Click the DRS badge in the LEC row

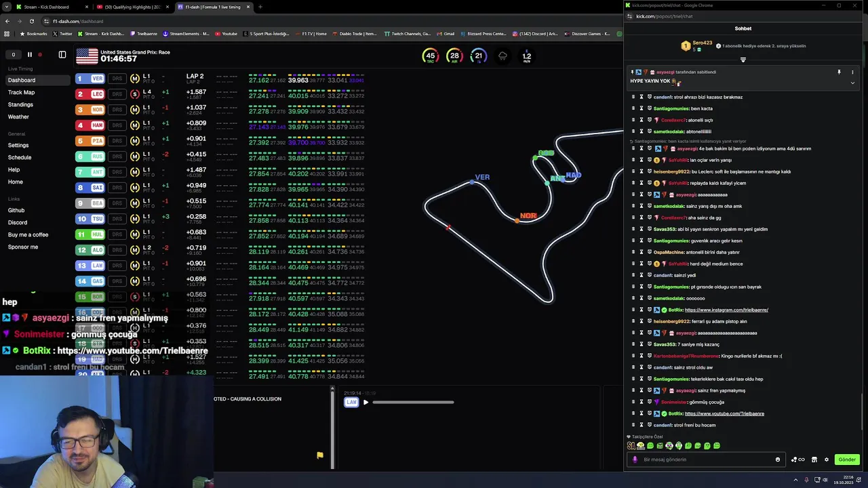[x=117, y=94]
